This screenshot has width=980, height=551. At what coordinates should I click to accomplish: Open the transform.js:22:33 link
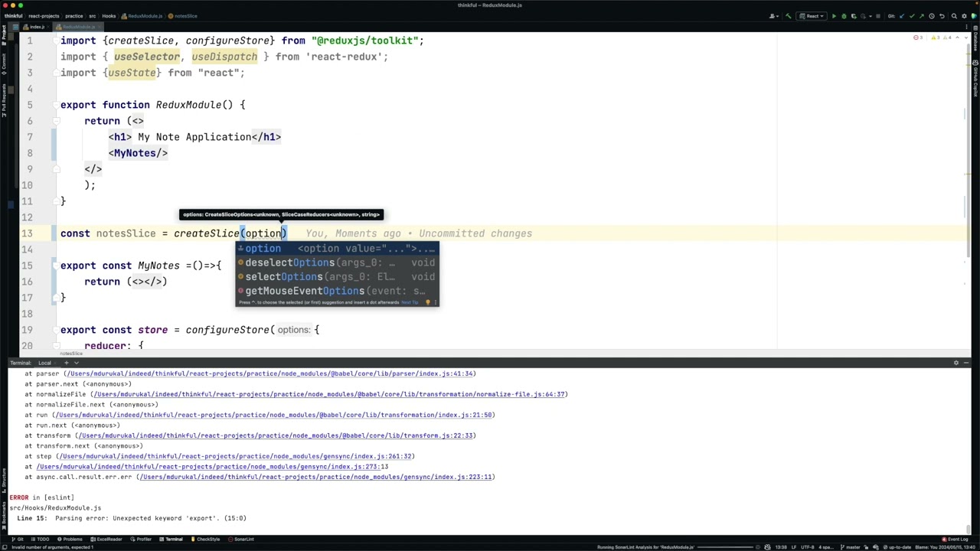click(276, 435)
